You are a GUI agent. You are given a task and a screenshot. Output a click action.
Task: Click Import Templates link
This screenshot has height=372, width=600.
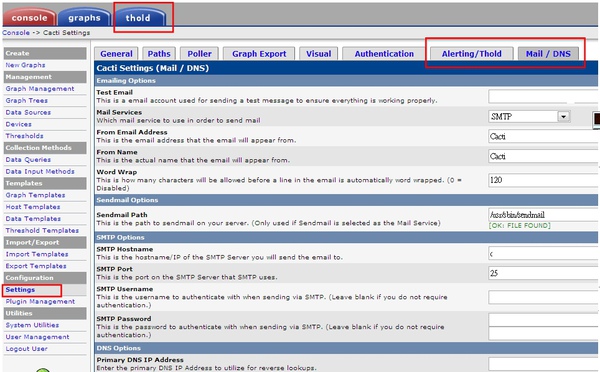tap(37, 255)
